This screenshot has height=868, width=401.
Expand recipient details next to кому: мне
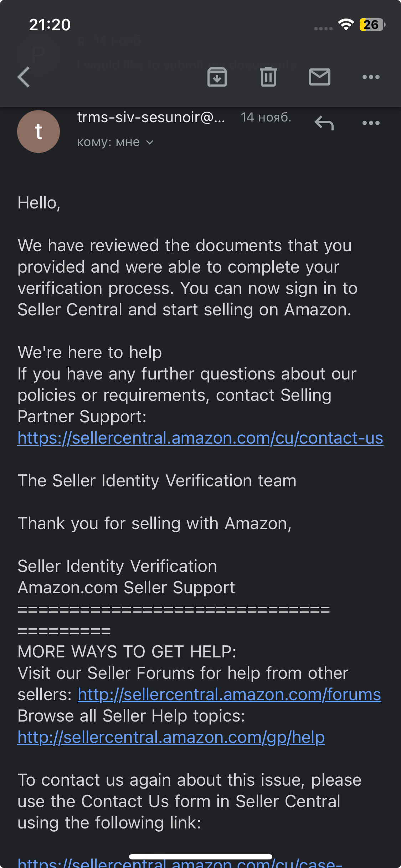click(150, 143)
